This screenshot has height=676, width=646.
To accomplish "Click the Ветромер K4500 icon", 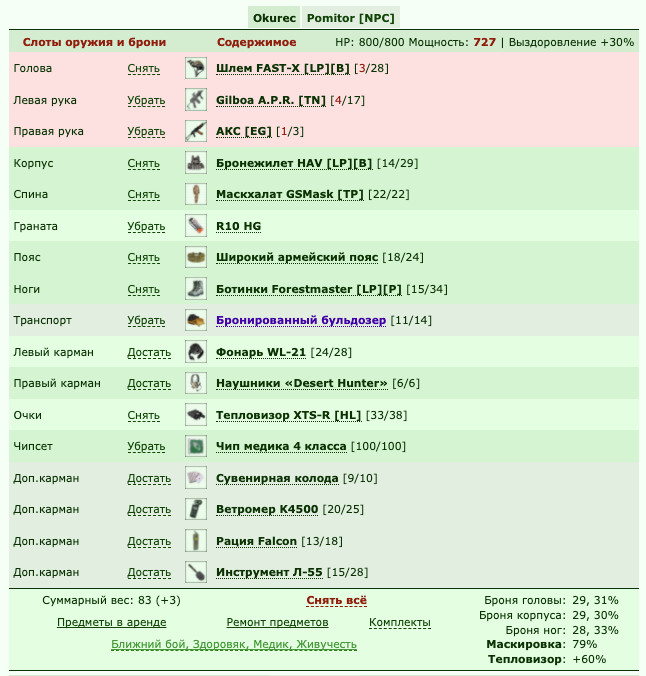I will point(196,509).
